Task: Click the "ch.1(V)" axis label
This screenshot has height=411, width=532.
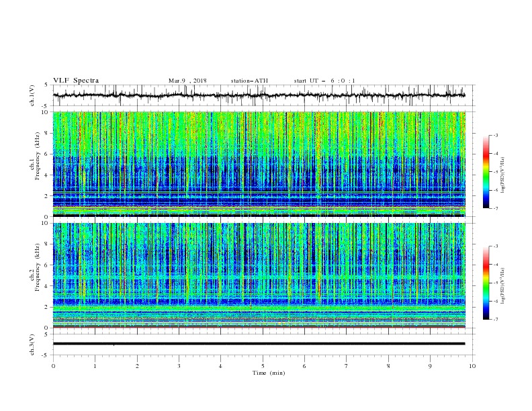Action: point(32,95)
